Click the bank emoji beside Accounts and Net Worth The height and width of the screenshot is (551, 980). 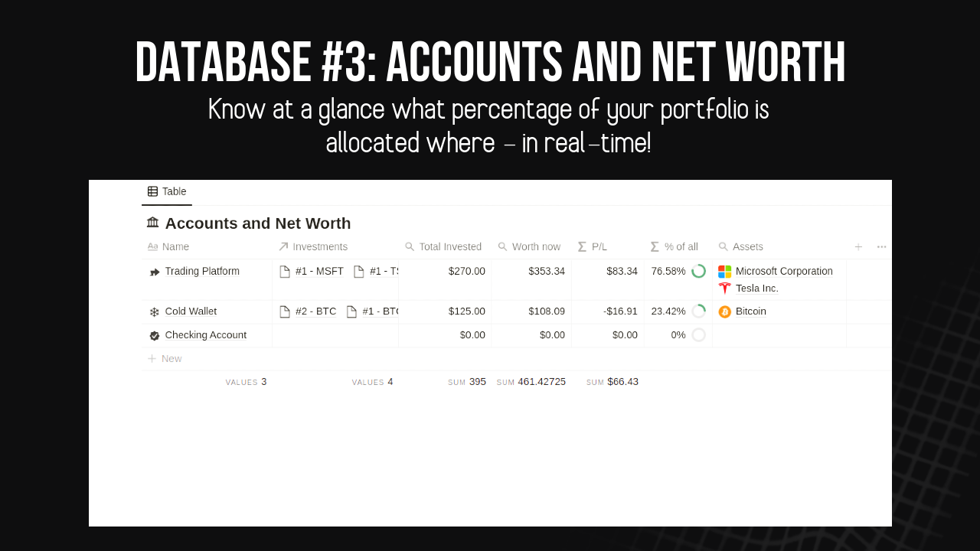(x=152, y=223)
